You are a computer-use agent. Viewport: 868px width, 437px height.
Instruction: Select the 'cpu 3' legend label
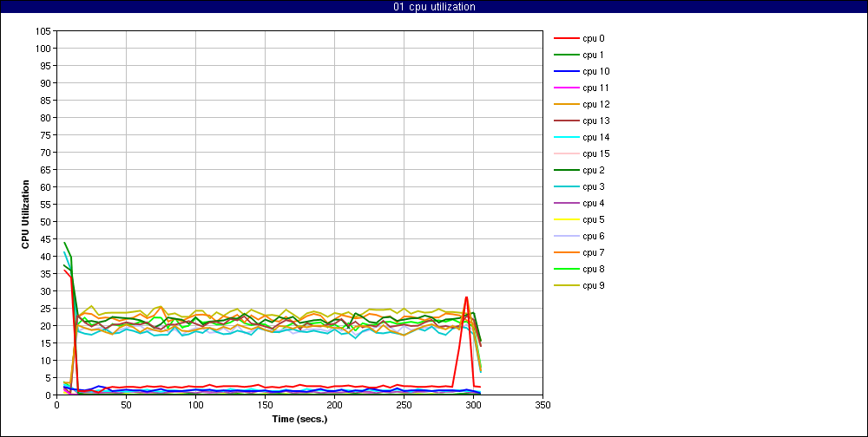tap(593, 186)
